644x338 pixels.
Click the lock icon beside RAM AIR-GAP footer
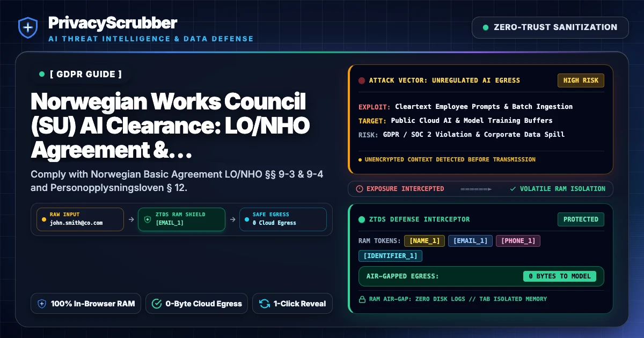pyautogui.click(x=362, y=299)
